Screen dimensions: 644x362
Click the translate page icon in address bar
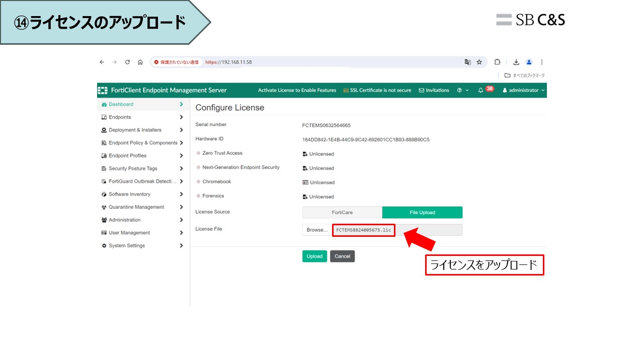pos(468,62)
